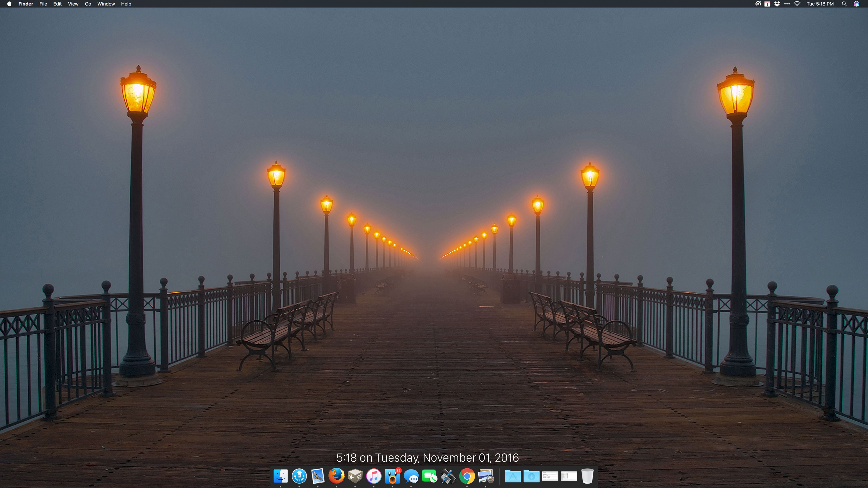Click the Wi-Fi status icon
The image size is (868, 488).
point(797,4)
